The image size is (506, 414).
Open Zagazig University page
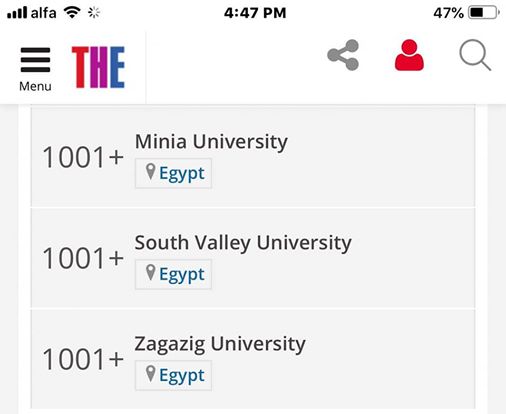[220, 344]
